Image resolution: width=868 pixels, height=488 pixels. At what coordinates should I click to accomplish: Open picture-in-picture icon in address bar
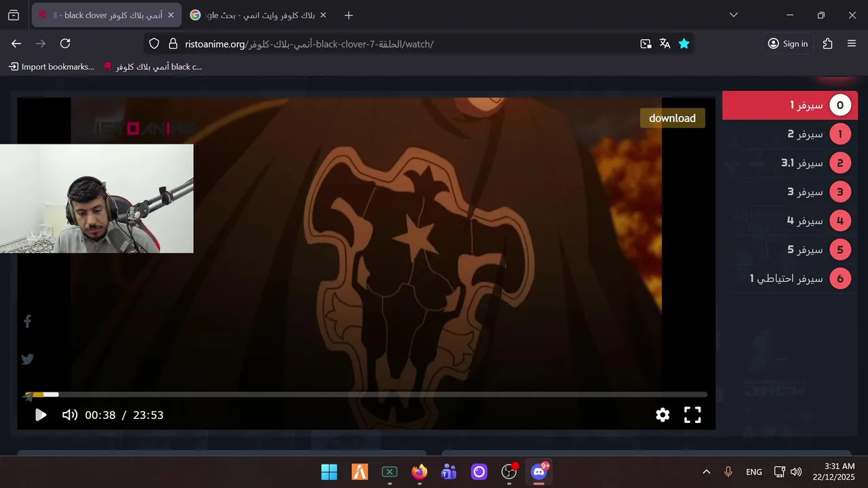point(646,43)
